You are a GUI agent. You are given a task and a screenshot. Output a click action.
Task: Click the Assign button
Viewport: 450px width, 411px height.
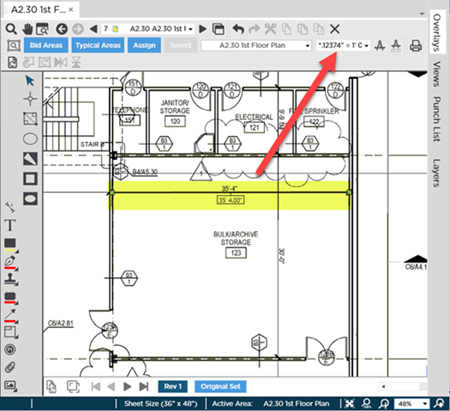pyautogui.click(x=144, y=45)
